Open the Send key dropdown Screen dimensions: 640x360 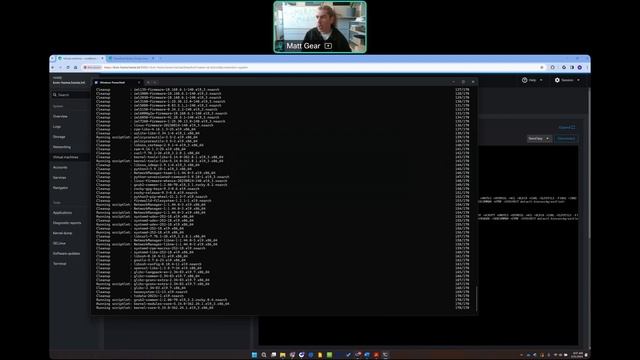pos(539,139)
